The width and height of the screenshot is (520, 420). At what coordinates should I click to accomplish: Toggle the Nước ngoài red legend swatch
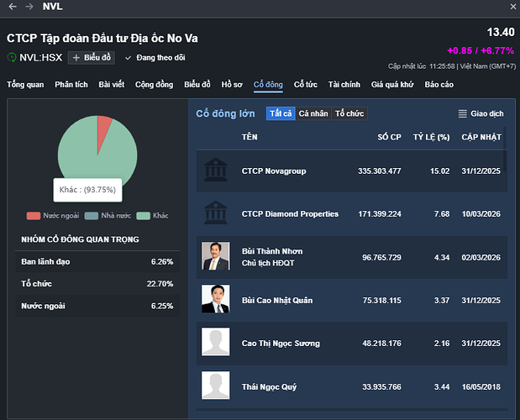click(34, 216)
